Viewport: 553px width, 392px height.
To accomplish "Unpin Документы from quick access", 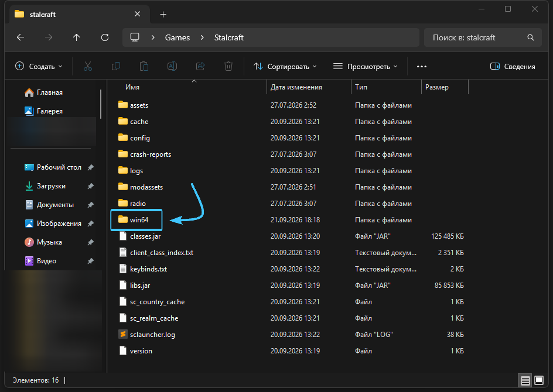I will pyautogui.click(x=91, y=205).
